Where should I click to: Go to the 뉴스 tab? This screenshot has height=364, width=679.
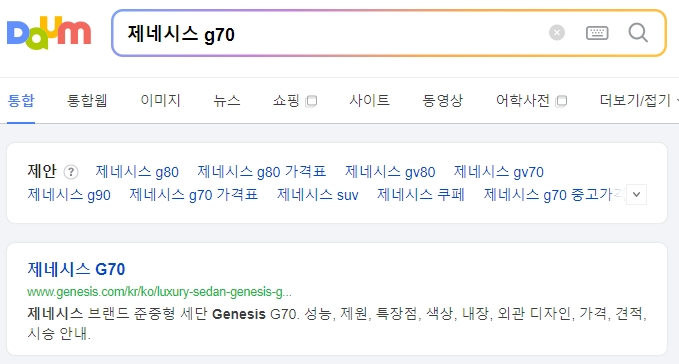click(x=226, y=100)
